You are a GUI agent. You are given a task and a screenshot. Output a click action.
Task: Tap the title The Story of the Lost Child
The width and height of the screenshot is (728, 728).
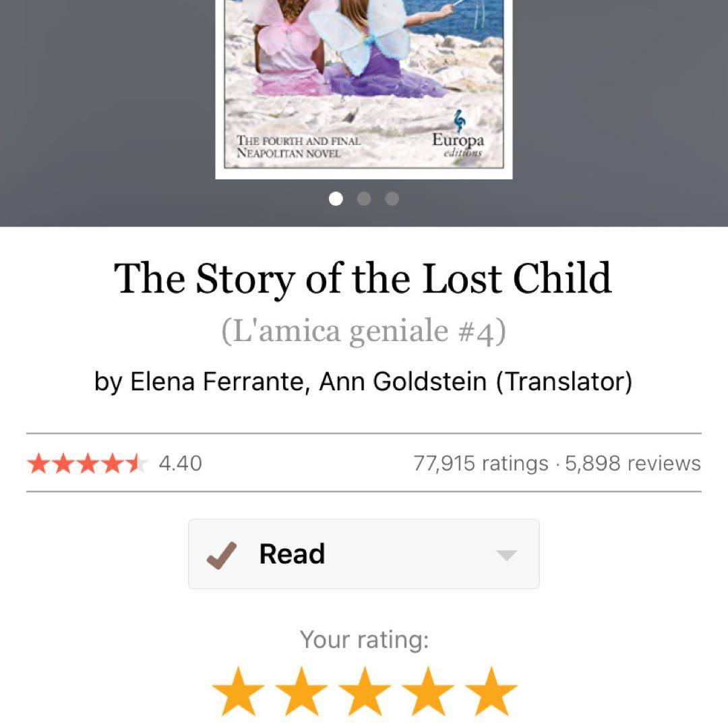pos(363,278)
